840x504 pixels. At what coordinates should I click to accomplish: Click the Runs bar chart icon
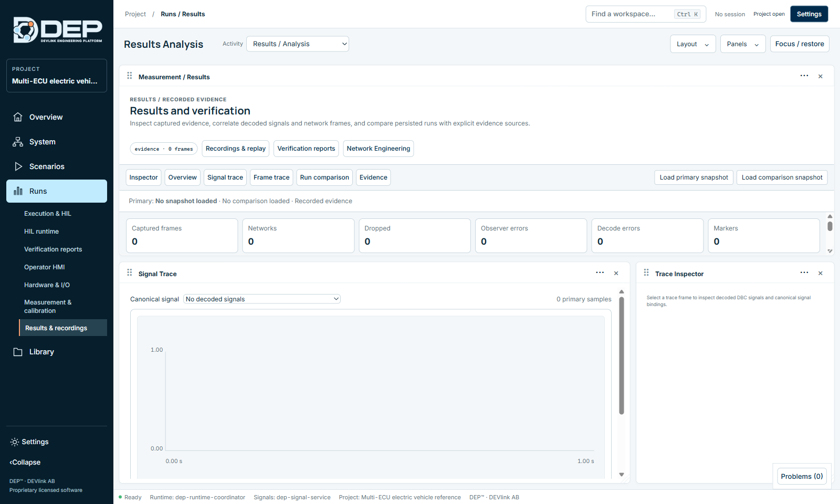coord(18,191)
